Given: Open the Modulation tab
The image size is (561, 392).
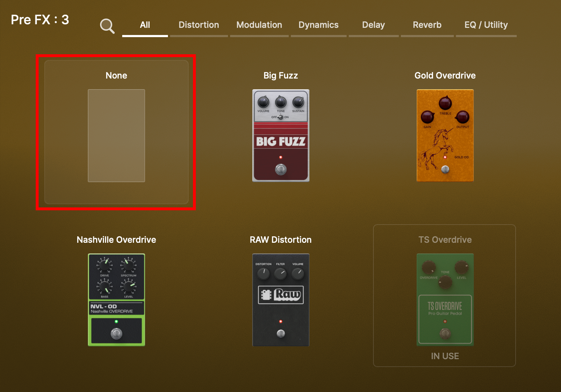Looking at the screenshot, I should [x=259, y=25].
